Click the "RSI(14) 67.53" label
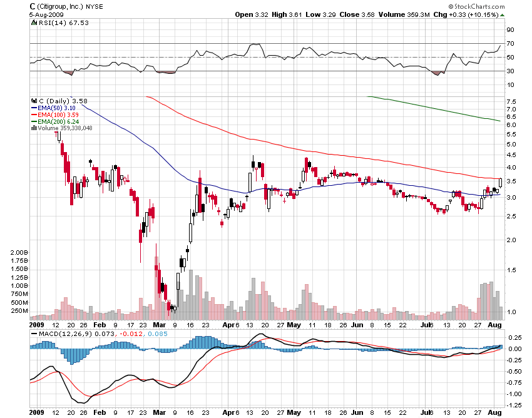This screenshot has height=418, width=532. click(x=64, y=23)
